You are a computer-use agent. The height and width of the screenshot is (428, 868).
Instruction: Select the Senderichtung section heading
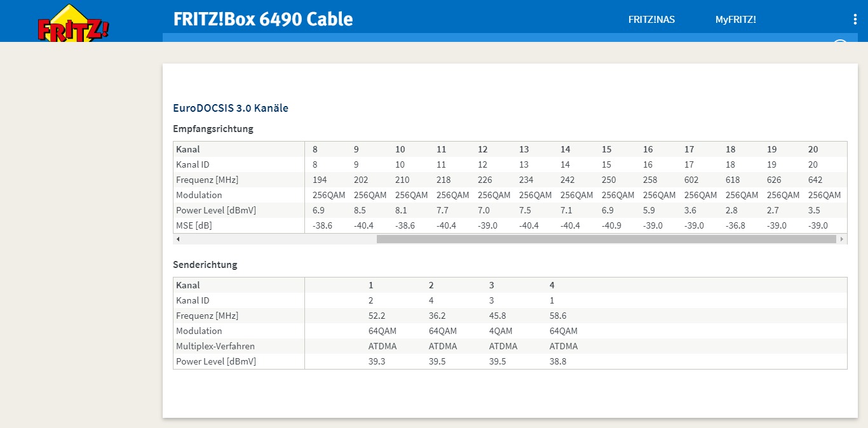coord(205,265)
